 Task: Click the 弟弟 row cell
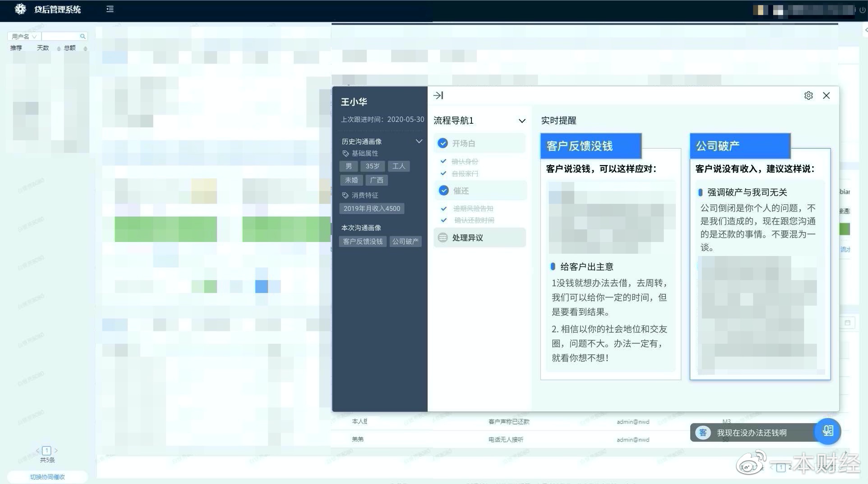pyautogui.click(x=358, y=439)
